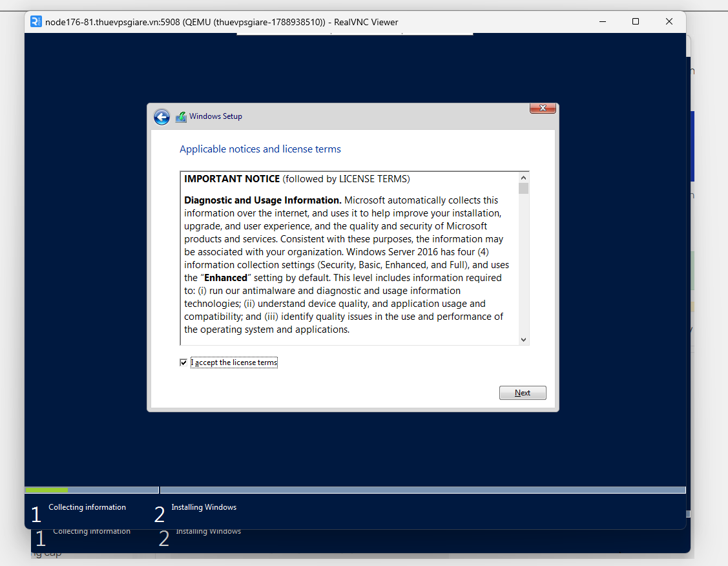This screenshot has height=566, width=728.
Task: Close the RealVNC Viewer window
Action: (x=669, y=22)
